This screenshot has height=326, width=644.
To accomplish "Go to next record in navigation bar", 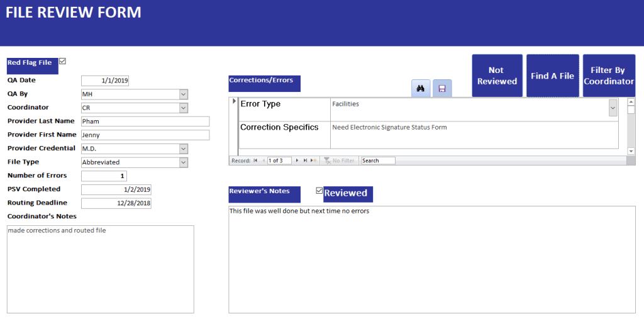I will [x=297, y=160].
